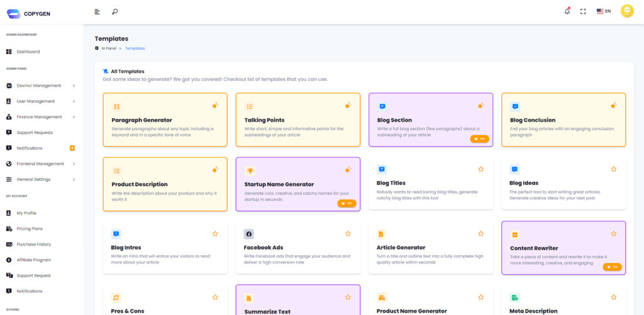The image size is (644, 315).
Task: Click the user avatar icon
Action: [626, 11]
